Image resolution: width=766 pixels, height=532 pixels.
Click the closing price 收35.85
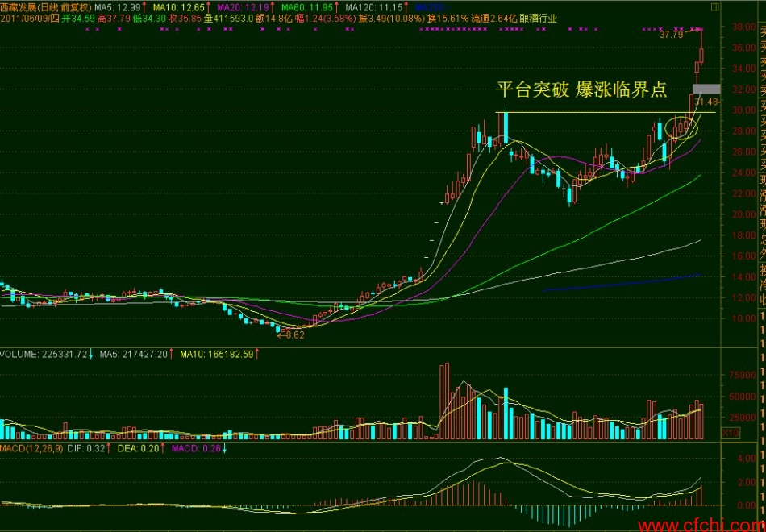[185, 19]
